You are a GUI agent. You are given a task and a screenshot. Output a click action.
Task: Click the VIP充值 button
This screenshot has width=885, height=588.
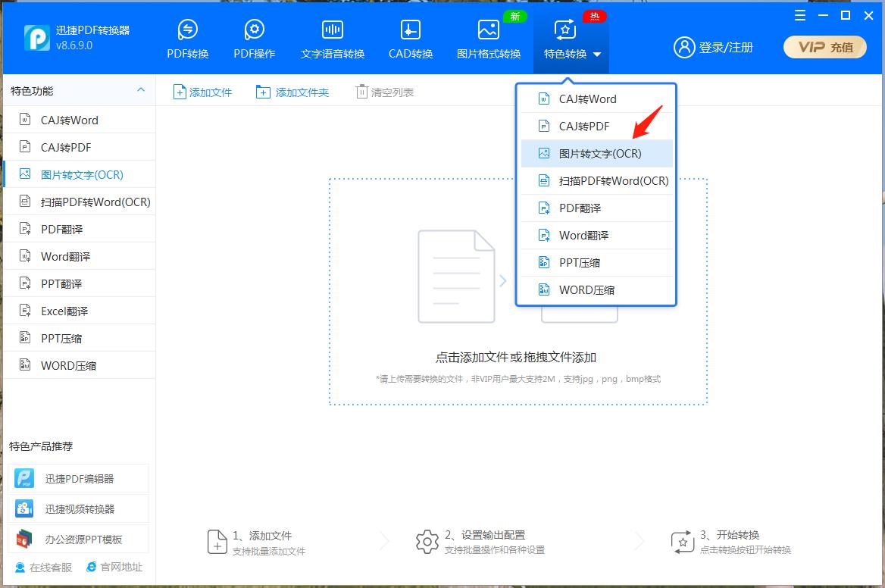[x=824, y=46]
